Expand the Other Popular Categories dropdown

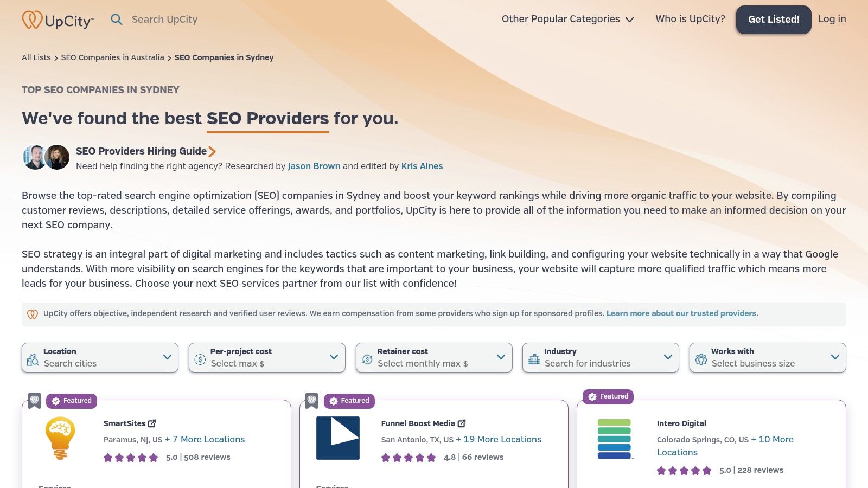(566, 19)
